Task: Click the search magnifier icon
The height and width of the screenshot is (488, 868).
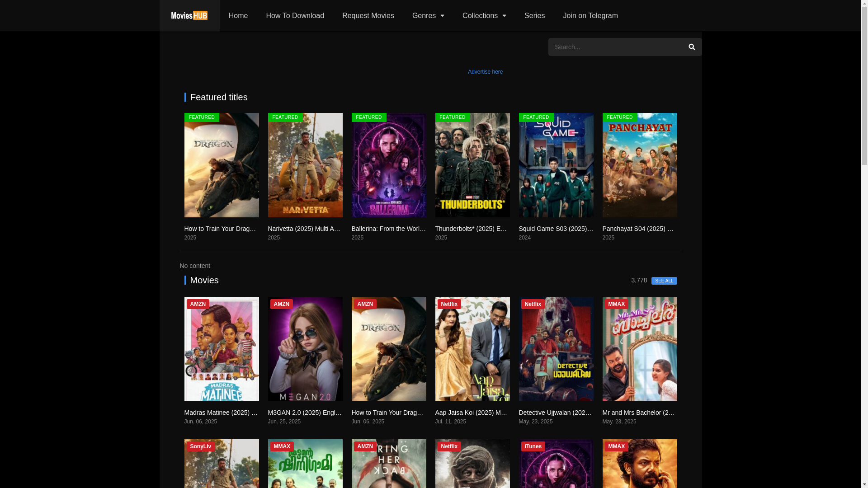Action: [692, 47]
